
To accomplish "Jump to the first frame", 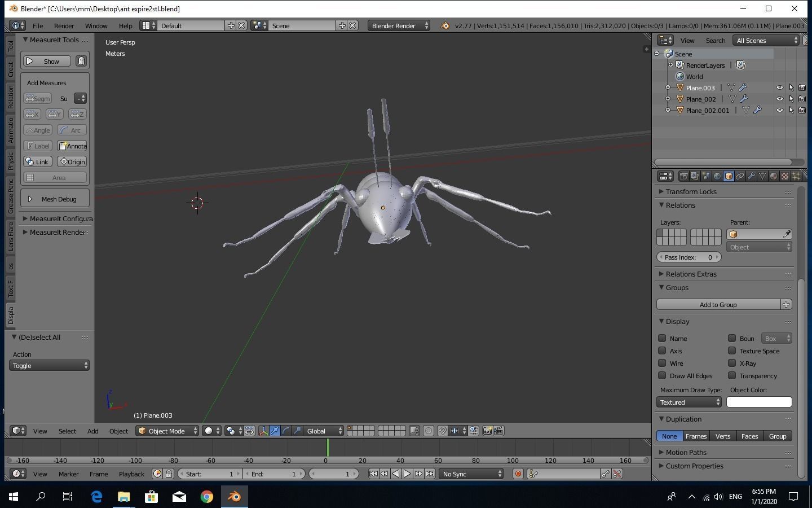I will pyautogui.click(x=373, y=474).
